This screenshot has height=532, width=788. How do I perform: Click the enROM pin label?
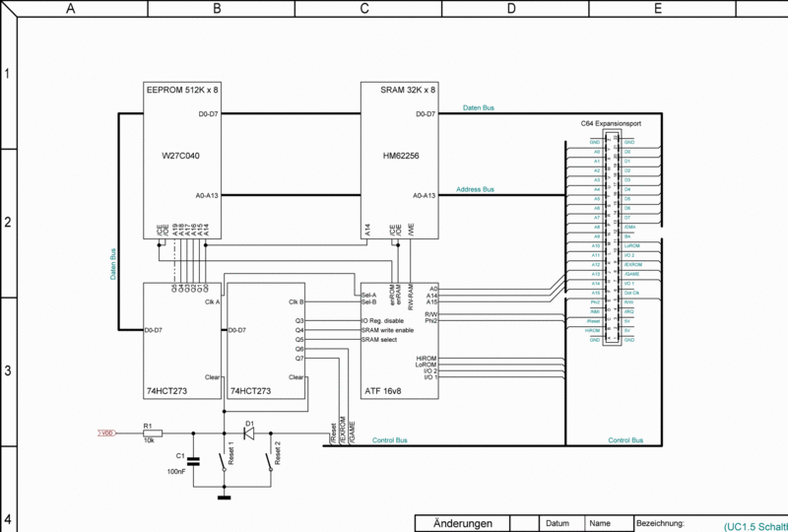click(392, 295)
